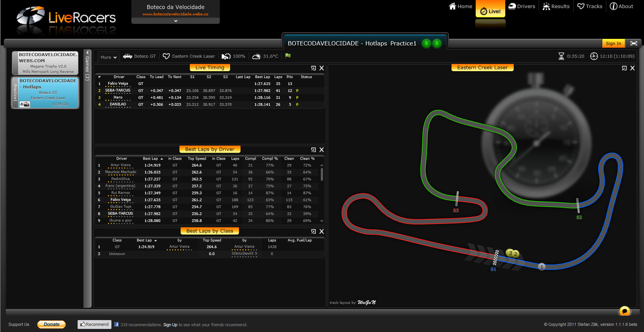Viewport: 644px width, 332px height.
Task: Open the botecodavelocidade.webs.co link
Action: 175,14
